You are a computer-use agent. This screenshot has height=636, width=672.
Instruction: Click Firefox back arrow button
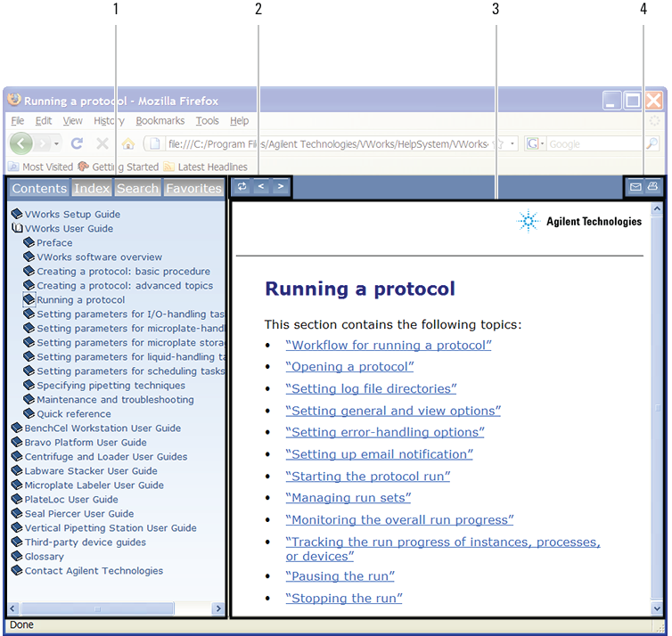click(21, 143)
